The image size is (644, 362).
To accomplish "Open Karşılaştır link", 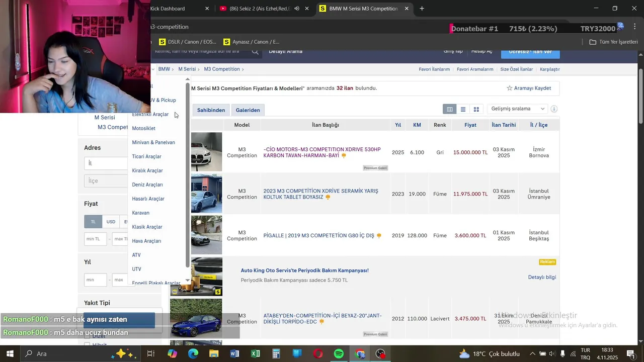I will click(x=550, y=69).
